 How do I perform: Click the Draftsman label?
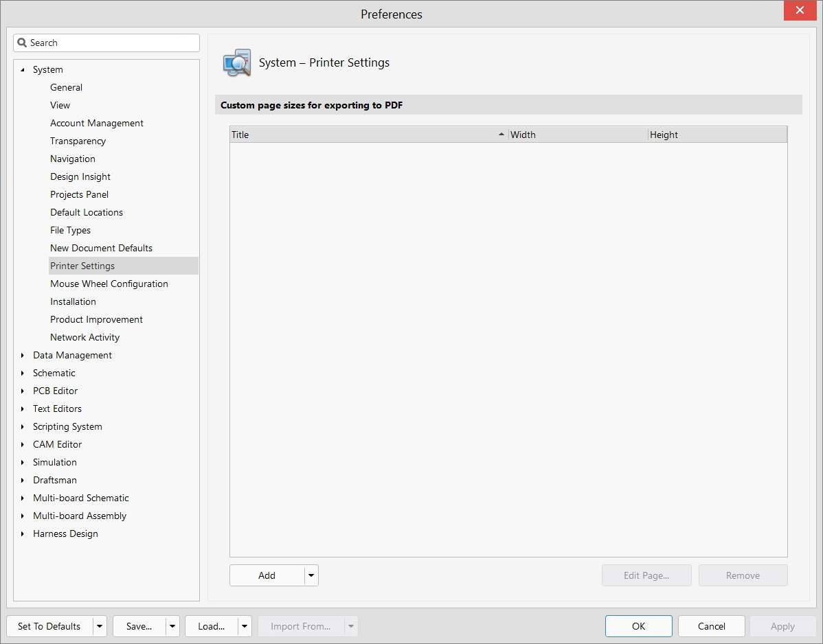(x=54, y=480)
